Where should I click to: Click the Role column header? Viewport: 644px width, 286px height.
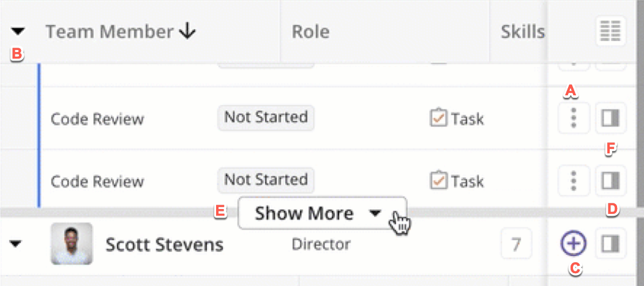pos(310,32)
